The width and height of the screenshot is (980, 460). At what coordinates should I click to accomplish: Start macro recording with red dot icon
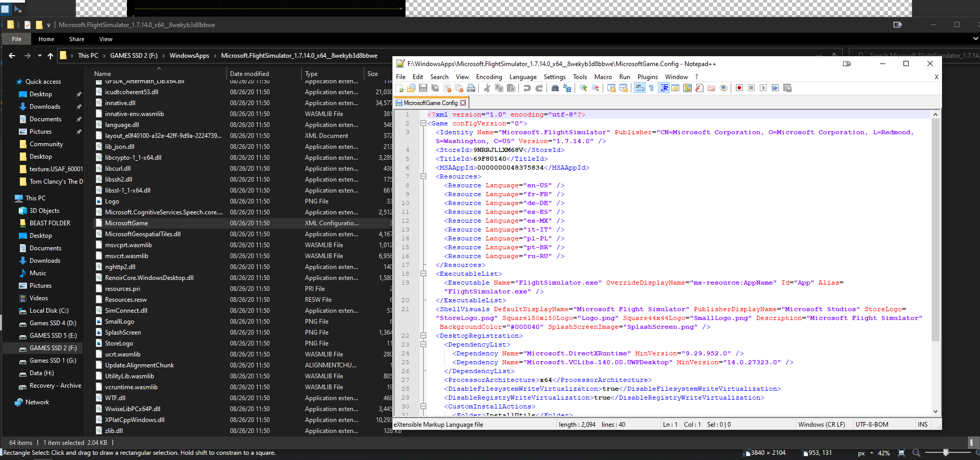(x=739, y=88)
